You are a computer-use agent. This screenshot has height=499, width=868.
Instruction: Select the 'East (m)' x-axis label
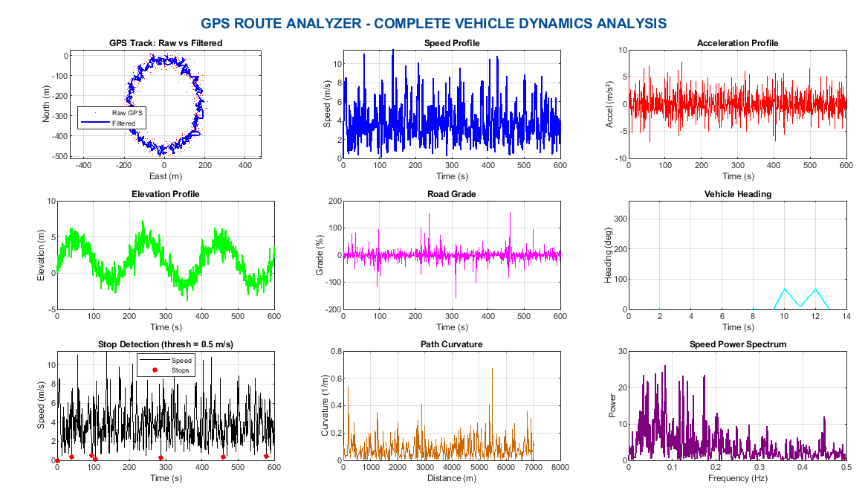pos(165,176)
